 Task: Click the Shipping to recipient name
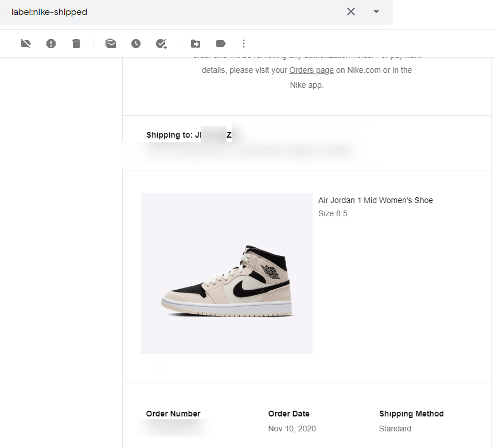[216, 135]
